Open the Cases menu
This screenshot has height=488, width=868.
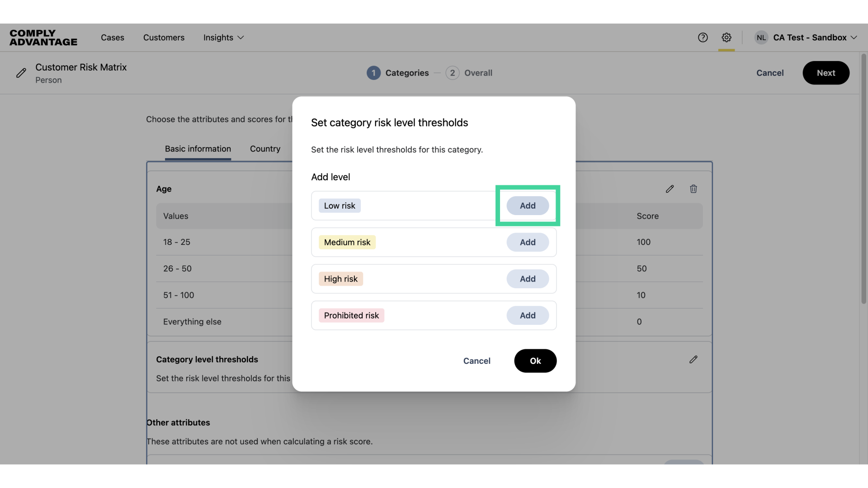112,38
